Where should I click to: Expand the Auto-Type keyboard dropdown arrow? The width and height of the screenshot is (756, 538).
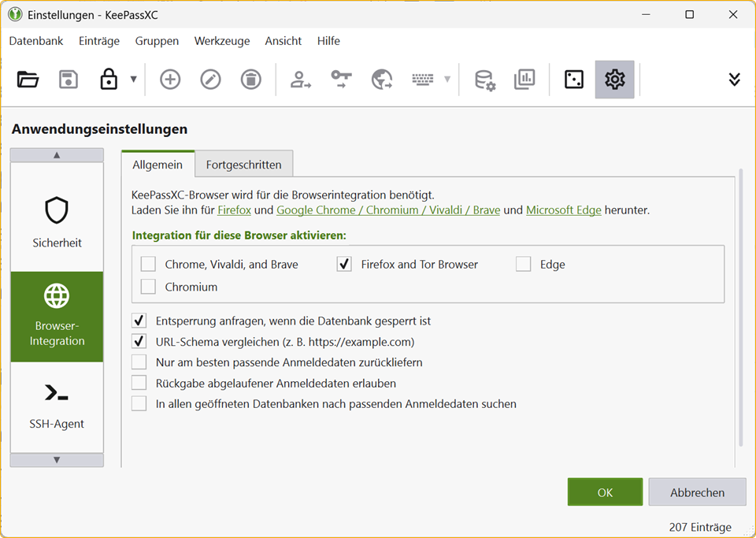pos(447,79)
